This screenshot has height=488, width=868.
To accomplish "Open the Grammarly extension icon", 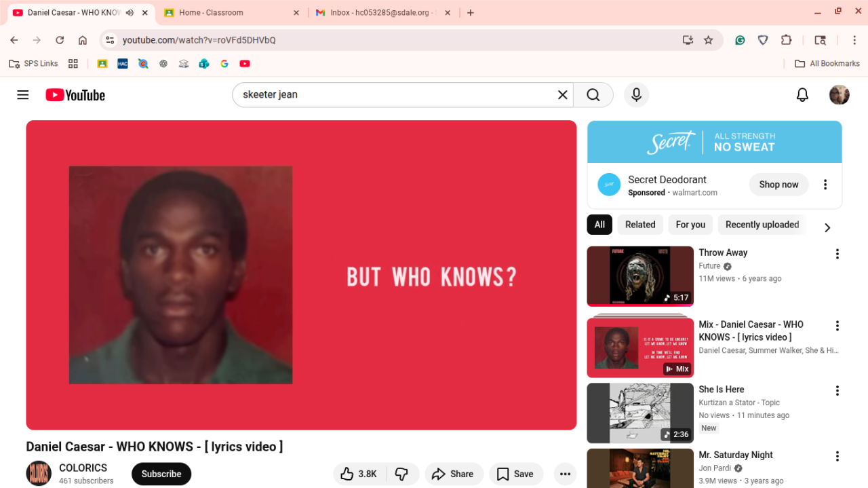I will pos(740,40).
